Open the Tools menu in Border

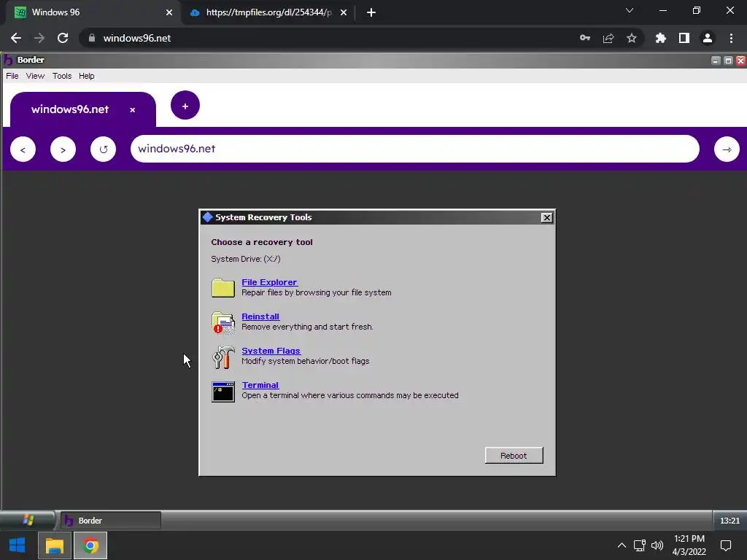click(x=62, y=76)
